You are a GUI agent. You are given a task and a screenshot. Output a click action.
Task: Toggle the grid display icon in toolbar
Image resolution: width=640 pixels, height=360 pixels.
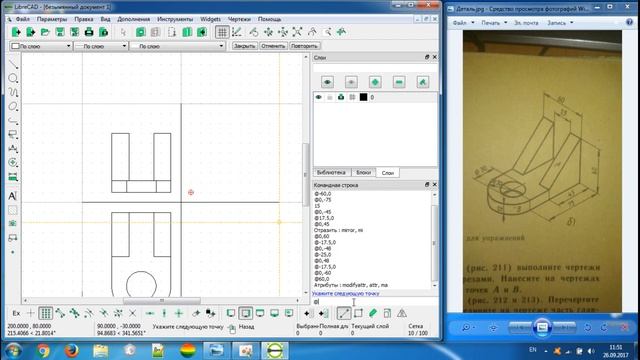pos(222,32)
